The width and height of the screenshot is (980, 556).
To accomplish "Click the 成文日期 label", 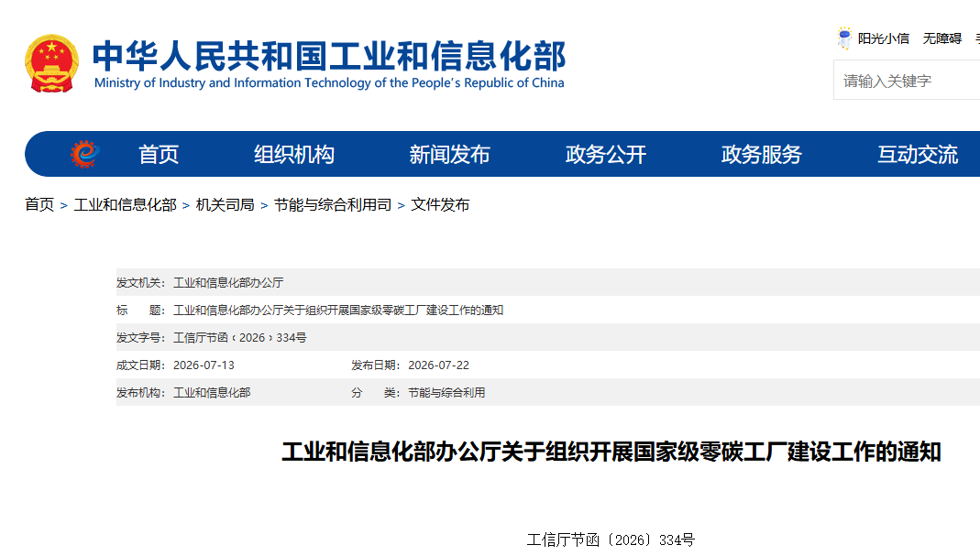I will pyautogui.click(x=140, y=365).
